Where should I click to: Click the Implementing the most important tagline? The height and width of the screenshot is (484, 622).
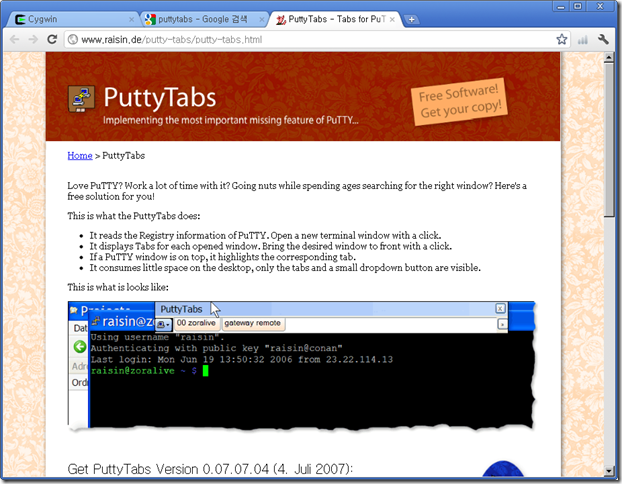coord(230,120)
